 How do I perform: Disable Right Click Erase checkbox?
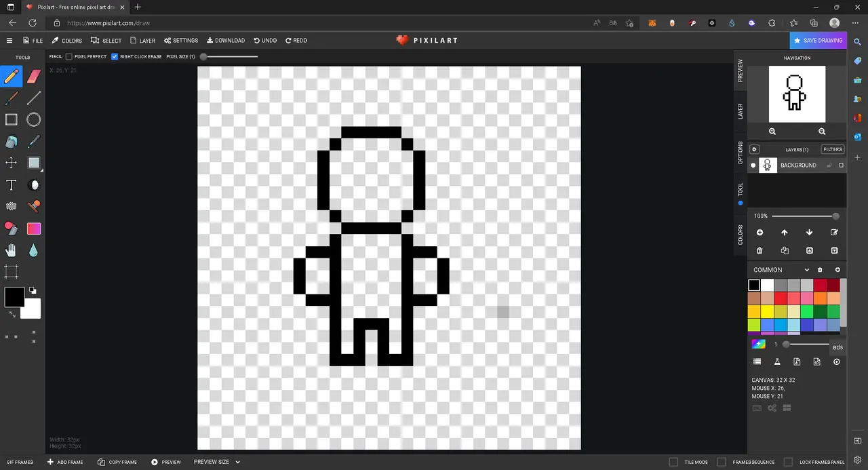(x=115, y=56)
